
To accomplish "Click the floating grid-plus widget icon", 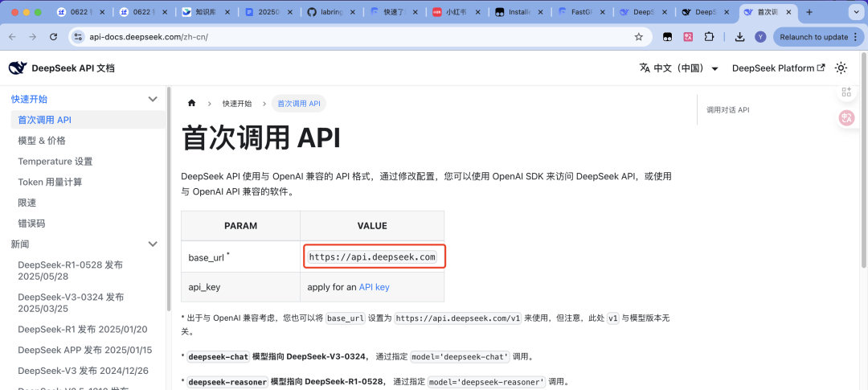I will pos(845,92).
